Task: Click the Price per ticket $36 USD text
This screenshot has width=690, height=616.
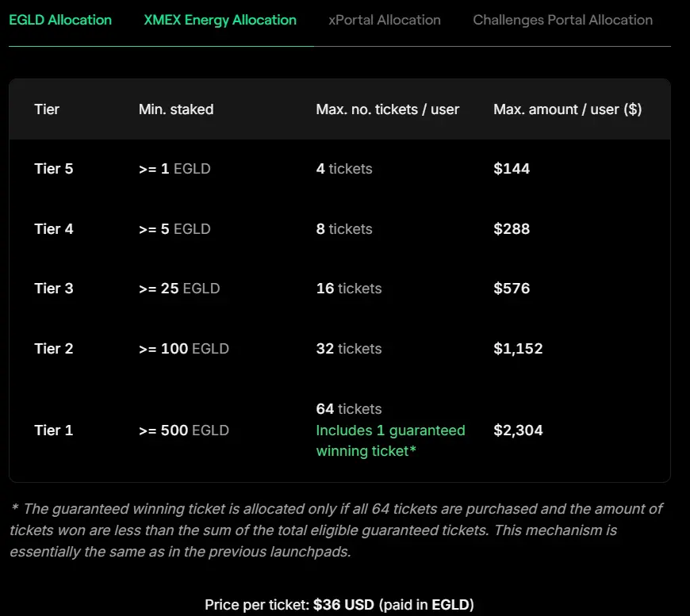Action: pos(339,605)
